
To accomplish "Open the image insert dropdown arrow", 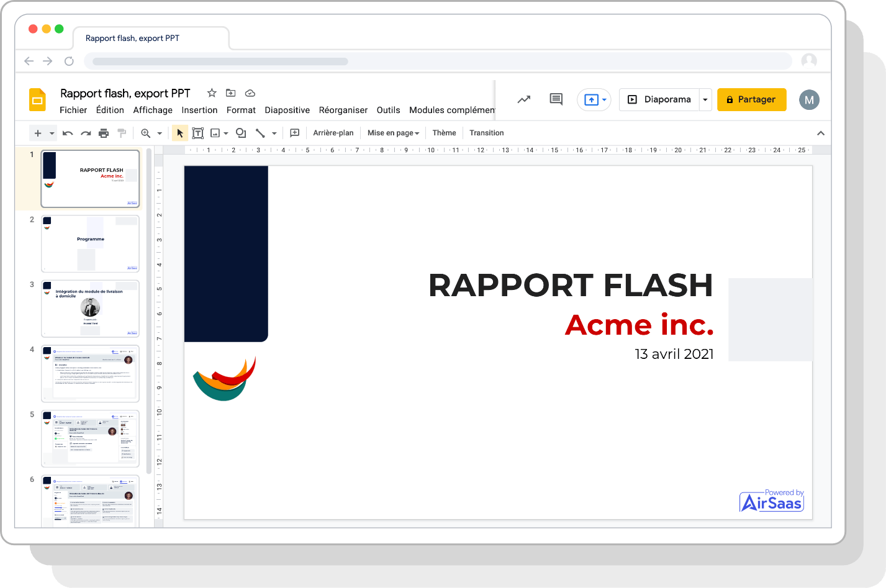I will pyautogui.click(x=226, y=133).
